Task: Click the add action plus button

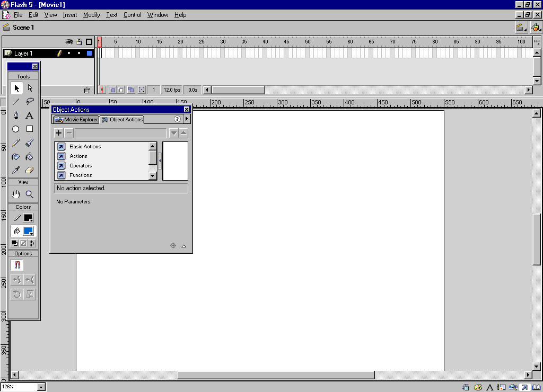Action: 58,133
